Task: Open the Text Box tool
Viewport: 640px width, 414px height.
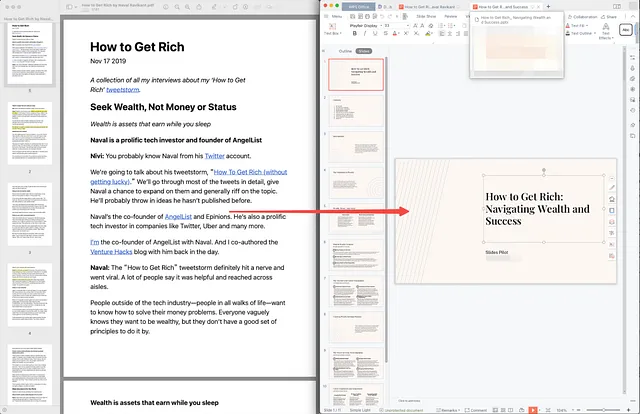Action: [x=332, y=29]
